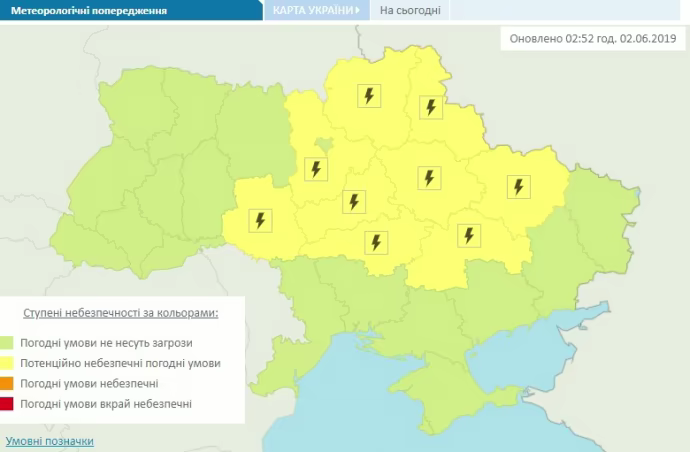Click the thunderstorm icon over Poltava region
The height and width of the screenshot is (452, 690).
[429, 178]
